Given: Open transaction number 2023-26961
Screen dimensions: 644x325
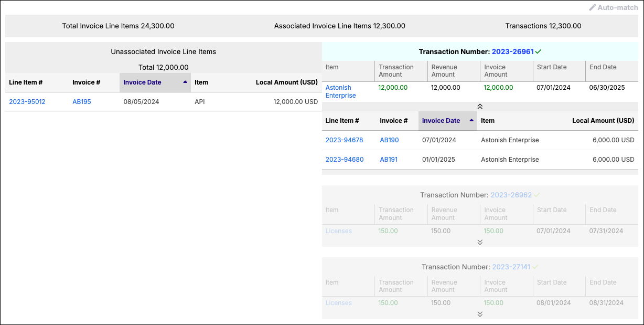Looking at the screenshot, I should point(512,51).
